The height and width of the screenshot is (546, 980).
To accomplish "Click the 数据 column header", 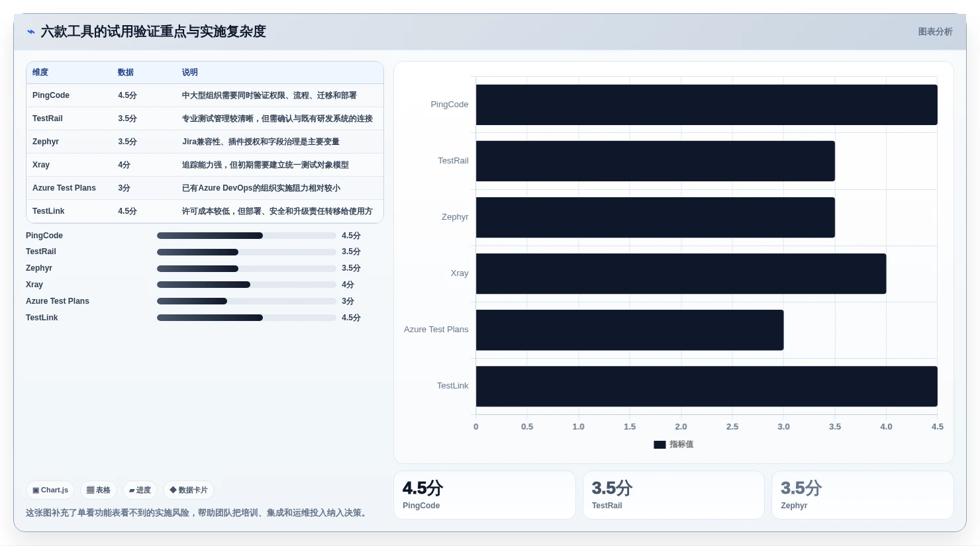I will tap(126, 72).
